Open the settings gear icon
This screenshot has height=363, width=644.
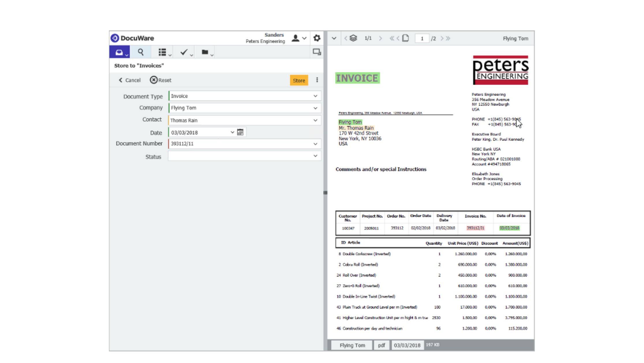pos(317,38)
